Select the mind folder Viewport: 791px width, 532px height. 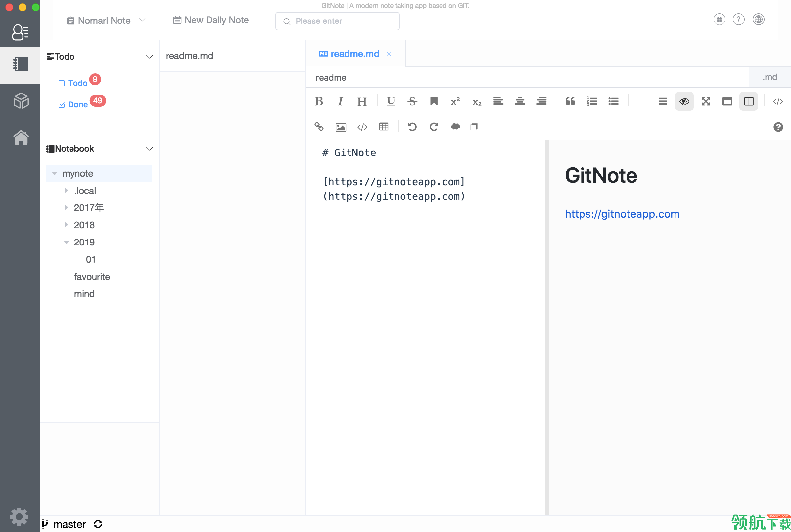84,294
